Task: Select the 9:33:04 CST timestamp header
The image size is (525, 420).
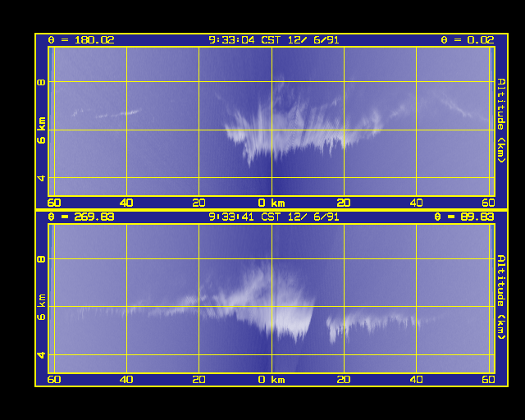Action: point(273,40)
